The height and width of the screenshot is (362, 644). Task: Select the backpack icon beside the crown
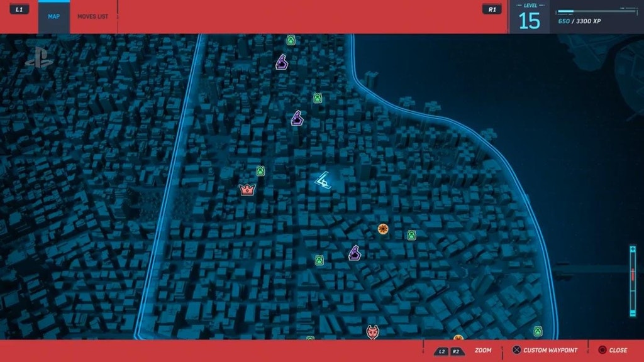tap(260, 171)
